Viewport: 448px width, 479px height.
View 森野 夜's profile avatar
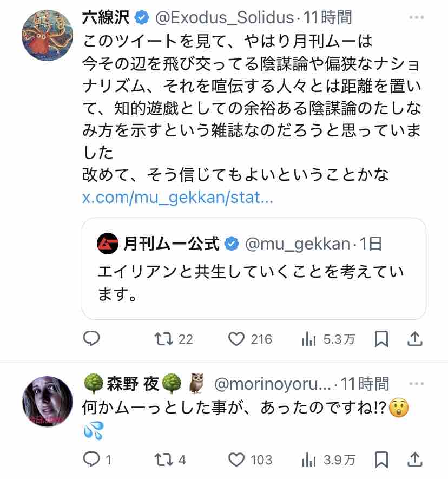pos(47,402)
